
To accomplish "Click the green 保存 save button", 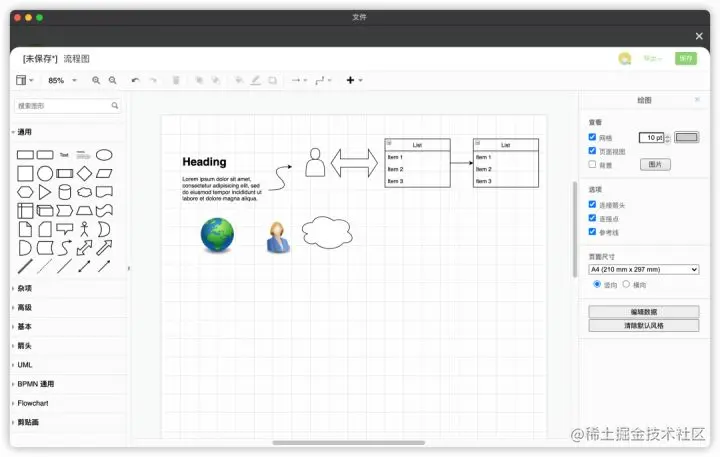I will tap(686, 59).
